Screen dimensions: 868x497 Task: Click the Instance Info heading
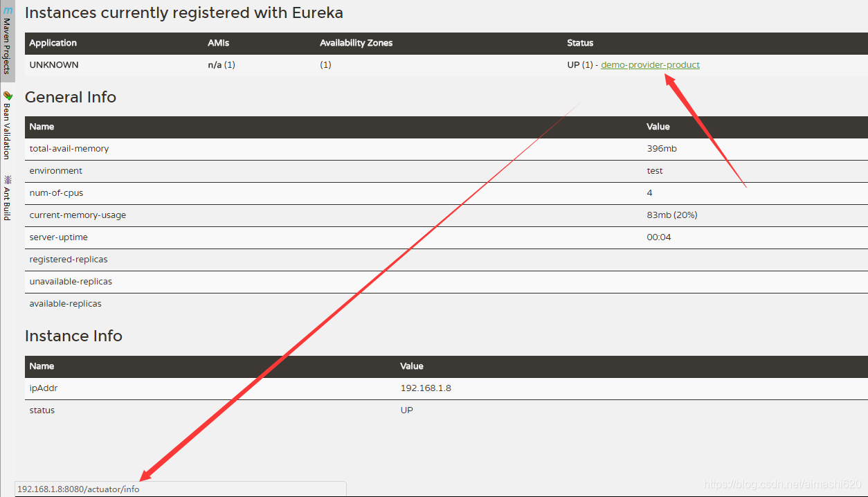click(x=73, y=336)
